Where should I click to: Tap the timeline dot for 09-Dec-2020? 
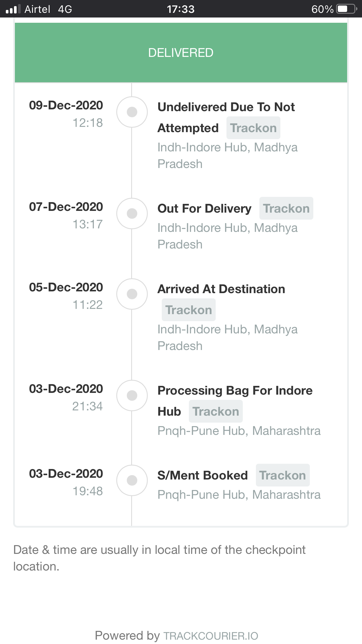click(x=132, y=112)
